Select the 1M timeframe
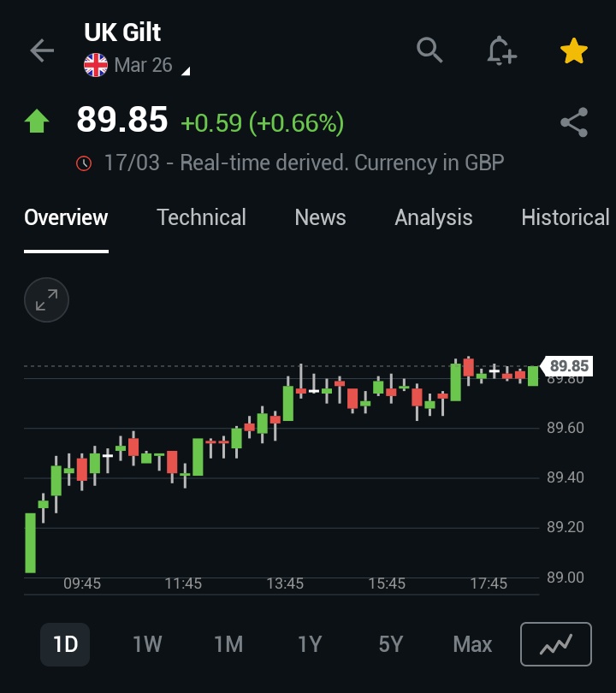 click(228, 644)
